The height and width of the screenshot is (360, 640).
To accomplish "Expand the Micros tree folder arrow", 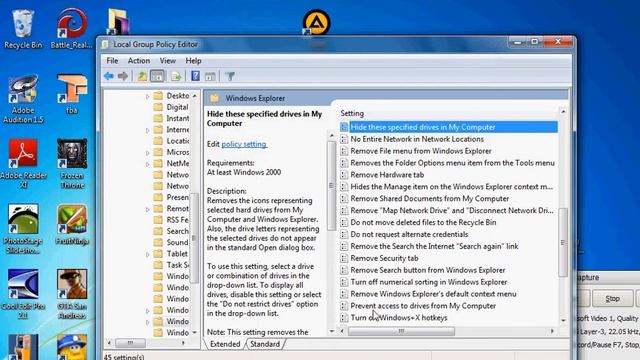I will 148,153.
